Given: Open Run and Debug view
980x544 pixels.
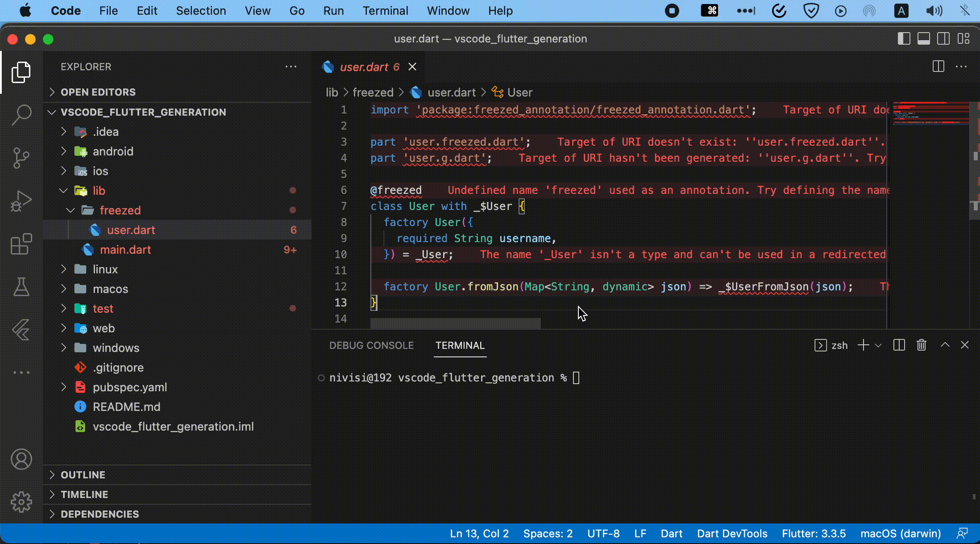Looking at the screenshot, I should (21, 201).
